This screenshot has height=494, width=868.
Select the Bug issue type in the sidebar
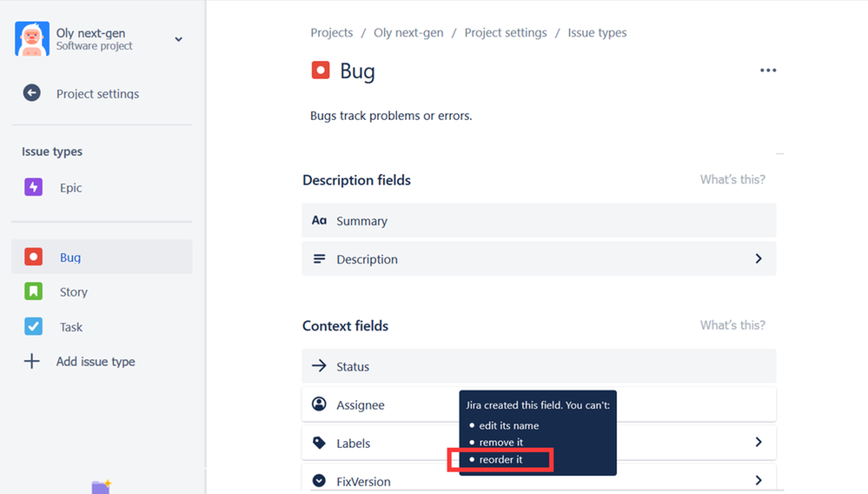[x=102, y=257]
